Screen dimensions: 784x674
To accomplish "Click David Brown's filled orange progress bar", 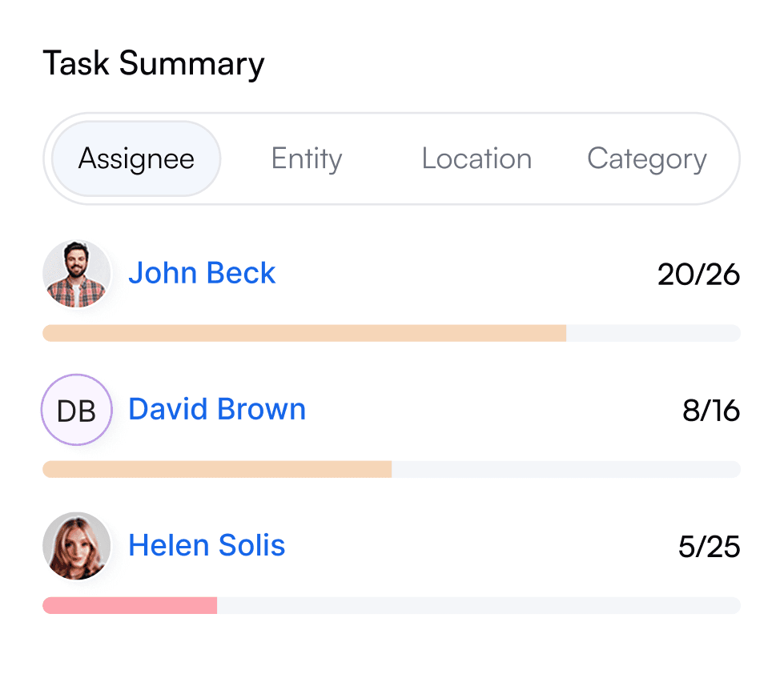I will 217,469.
